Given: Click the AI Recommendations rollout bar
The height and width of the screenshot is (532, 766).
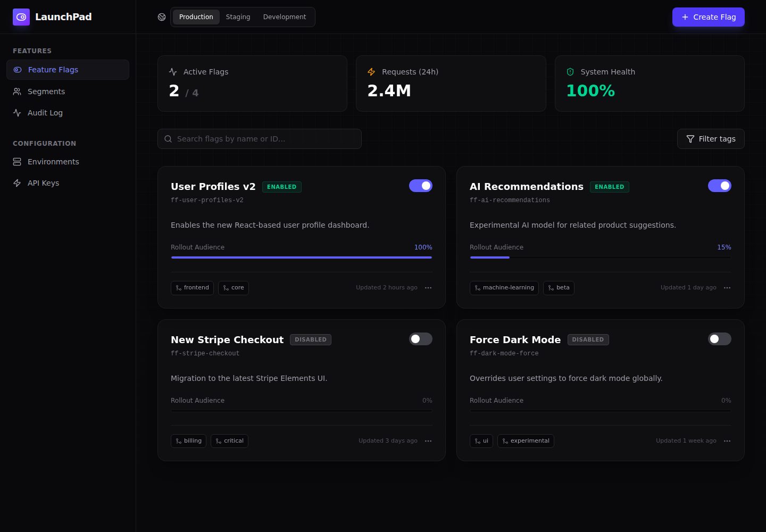Looking at the screenshot, I should (x=601, y=257).
